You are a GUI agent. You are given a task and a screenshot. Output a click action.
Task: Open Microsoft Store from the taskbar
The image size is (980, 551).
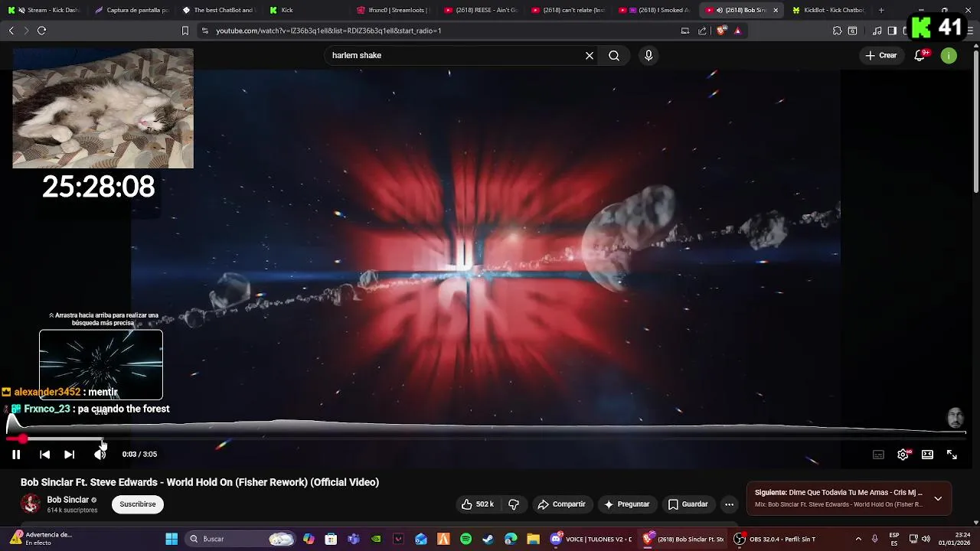331,539
